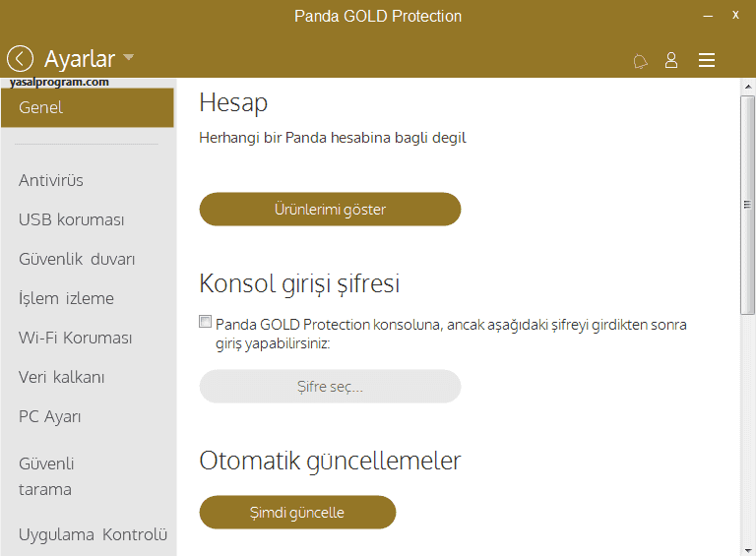
Task: Open İşlem izleme settings
Action: (66, 298)
